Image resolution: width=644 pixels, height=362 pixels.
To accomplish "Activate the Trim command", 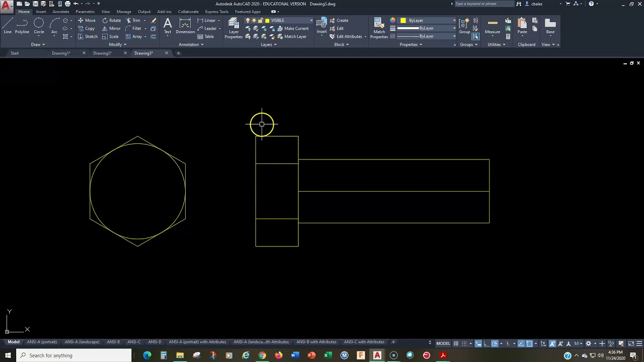I will [133, 21].
